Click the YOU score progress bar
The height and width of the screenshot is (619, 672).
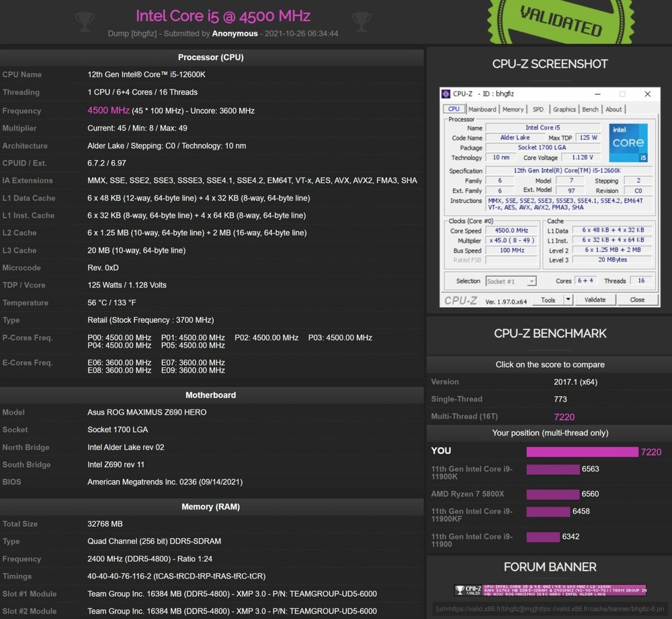pos(582,452)
